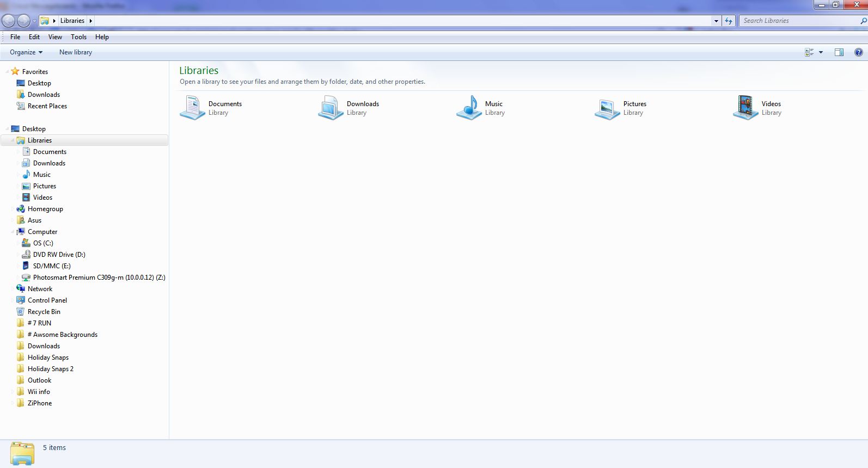Collapse the Libraries tree node

click(13, 140)
